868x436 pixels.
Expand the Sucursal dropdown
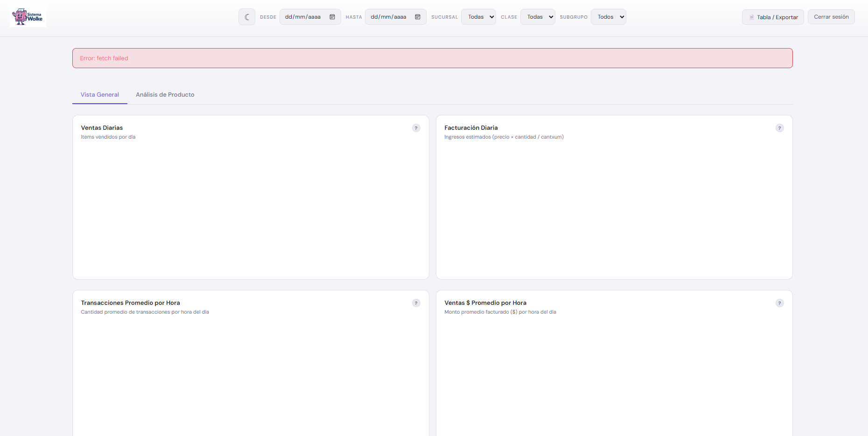pyautogui.click(x=478, y=17)
